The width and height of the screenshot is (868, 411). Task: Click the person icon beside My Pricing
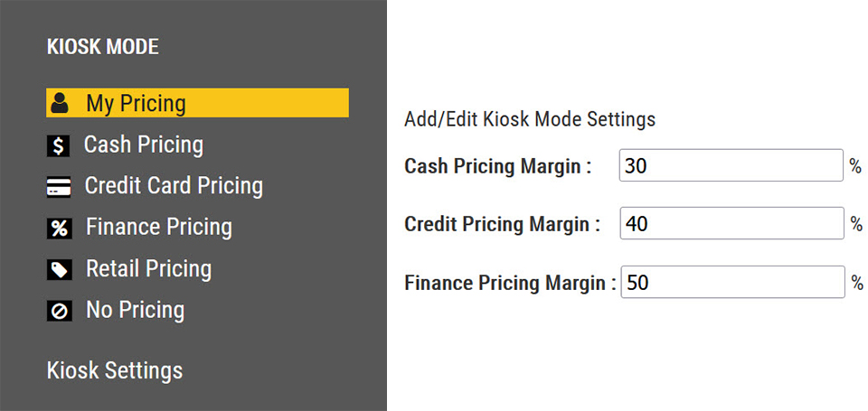click(60, 103)
